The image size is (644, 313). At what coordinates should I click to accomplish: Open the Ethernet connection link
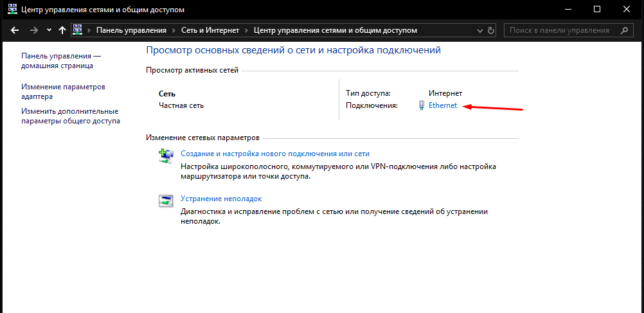point(443,105)
